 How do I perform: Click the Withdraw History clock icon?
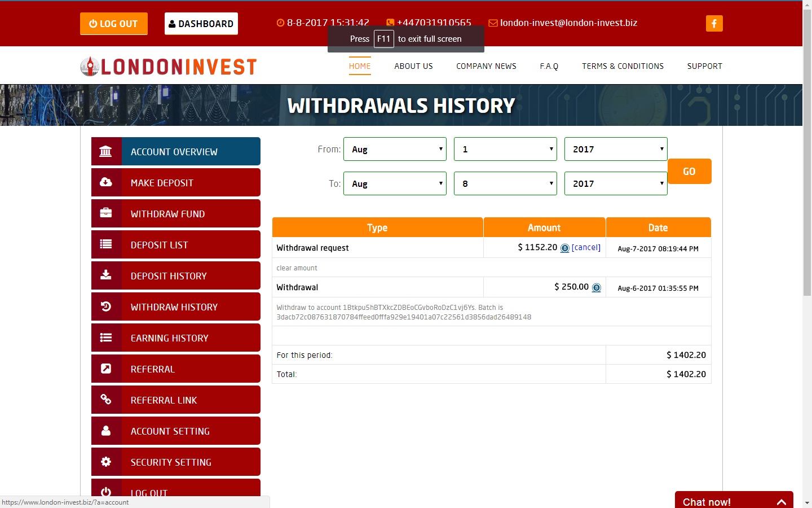[105, 306]
